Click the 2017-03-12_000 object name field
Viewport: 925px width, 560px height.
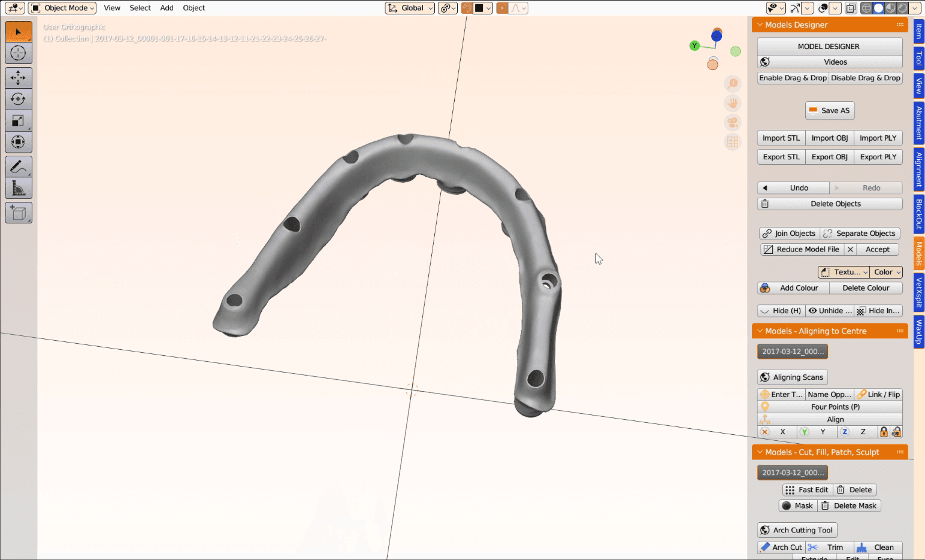pyautogui.click(x=792, y=352)
